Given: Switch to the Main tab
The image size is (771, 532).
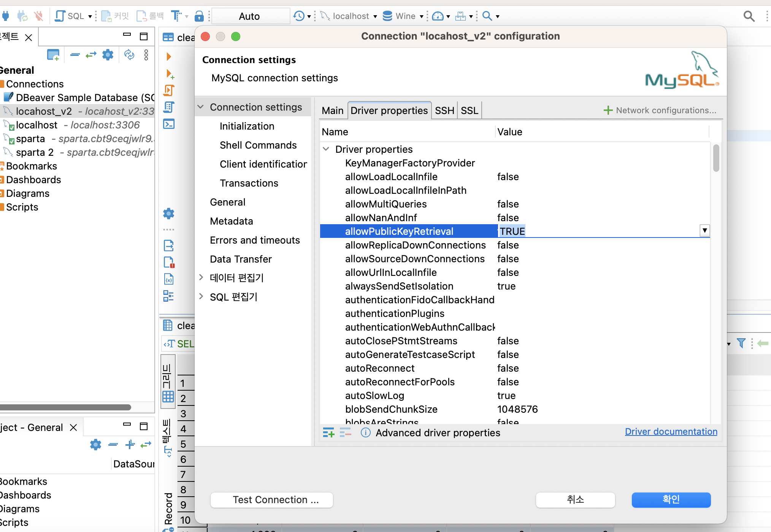Looking at the screenshot, I should [x=332, y=111].
